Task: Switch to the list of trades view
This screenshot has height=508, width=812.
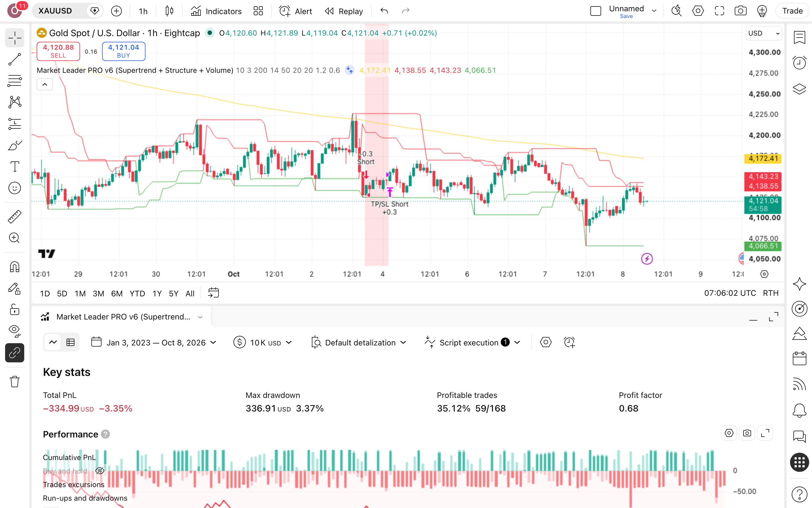Action: [70, 342]
